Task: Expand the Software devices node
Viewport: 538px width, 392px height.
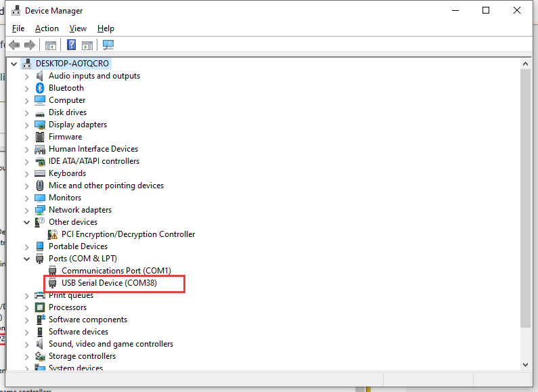Action: pos(26,332)
